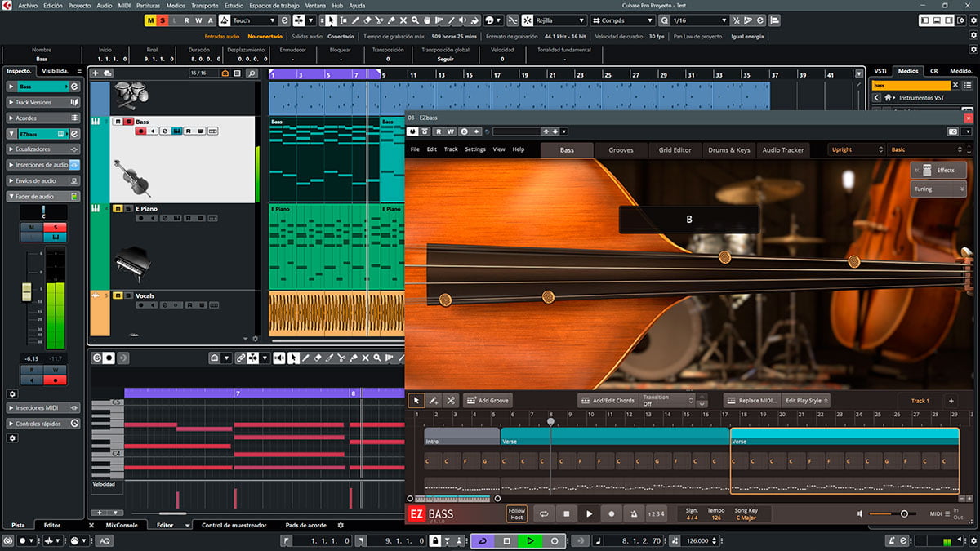Select the Erase tool in the main toolbar
This screenshot has width=980, height=551.
tap(367, 20)
